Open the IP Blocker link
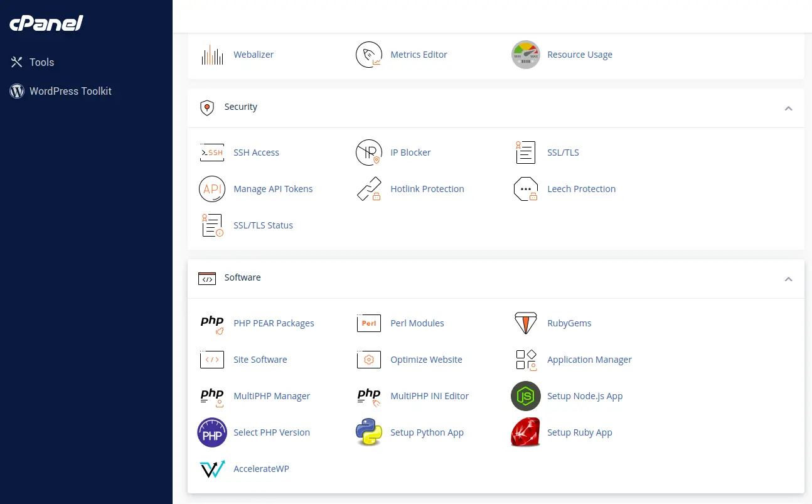 (410, 153)
